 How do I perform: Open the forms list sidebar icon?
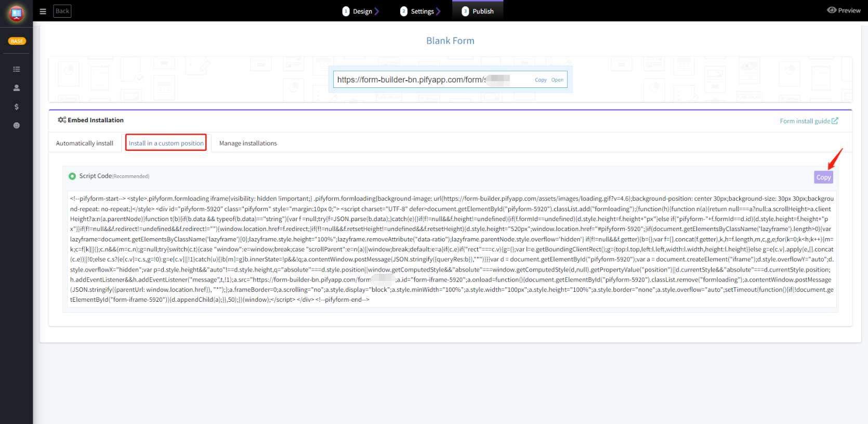tap(17, 69)
